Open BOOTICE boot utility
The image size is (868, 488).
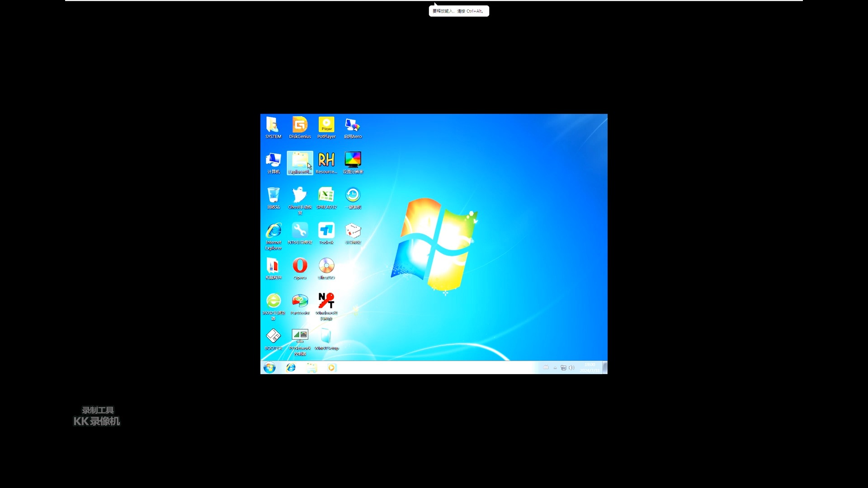point(273,336)
